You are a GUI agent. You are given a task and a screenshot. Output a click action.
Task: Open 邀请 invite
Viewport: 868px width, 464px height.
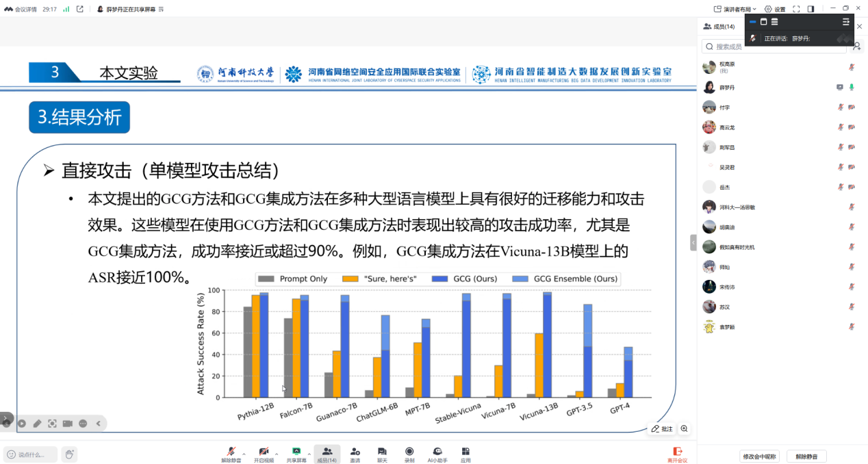[355, 454]
